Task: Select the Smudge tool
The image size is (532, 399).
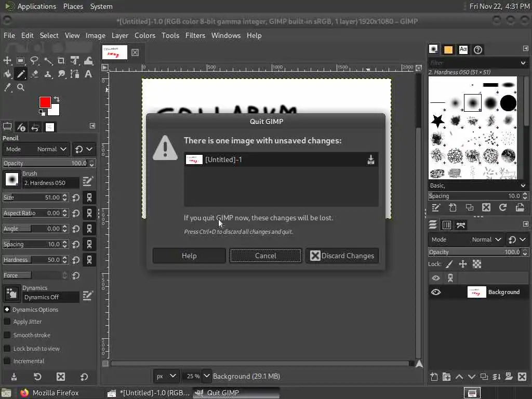Action: 61,74
